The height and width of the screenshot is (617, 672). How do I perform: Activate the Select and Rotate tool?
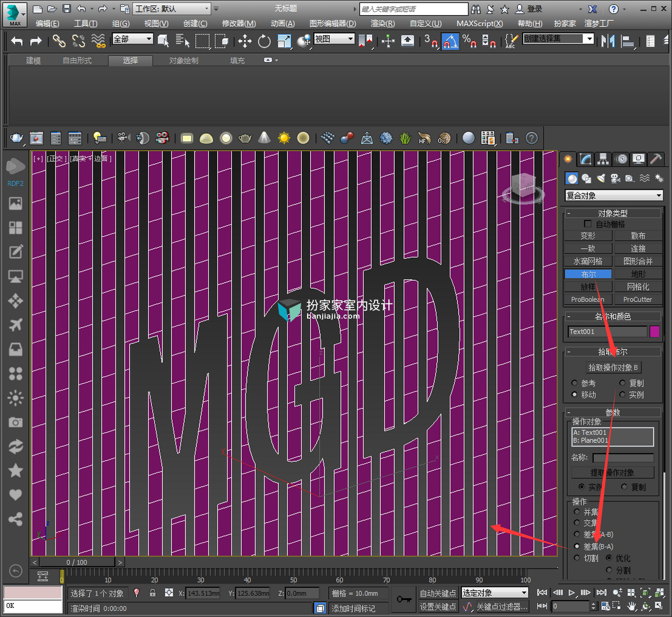click(264, 41)
